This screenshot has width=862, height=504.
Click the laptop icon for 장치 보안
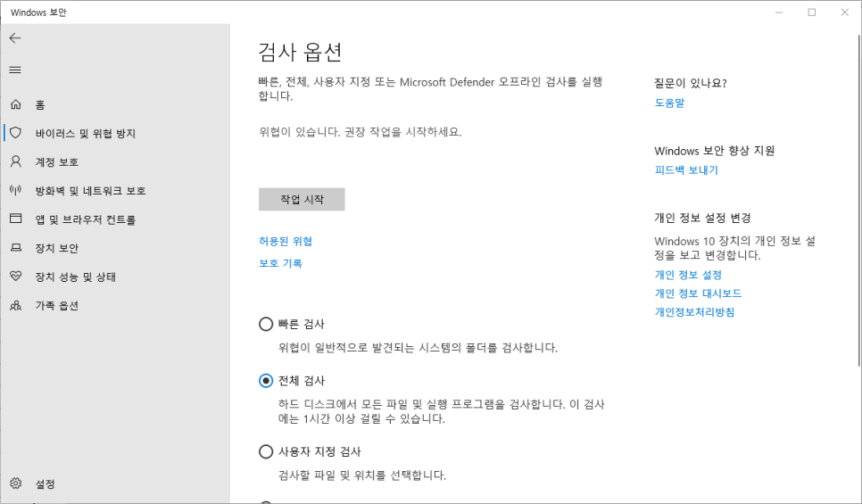(x=16, y=247)
